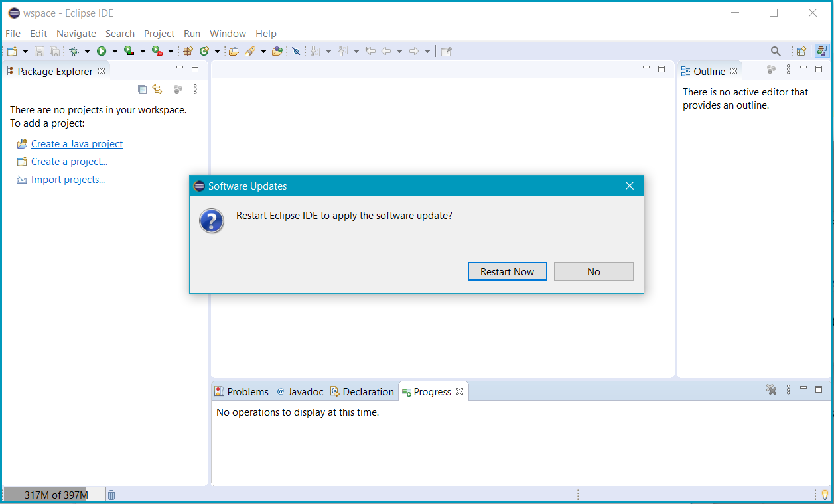Click the Previous Annotation toolbar icon
This screenshot has width=834, height=504.
tap(343, 51)
